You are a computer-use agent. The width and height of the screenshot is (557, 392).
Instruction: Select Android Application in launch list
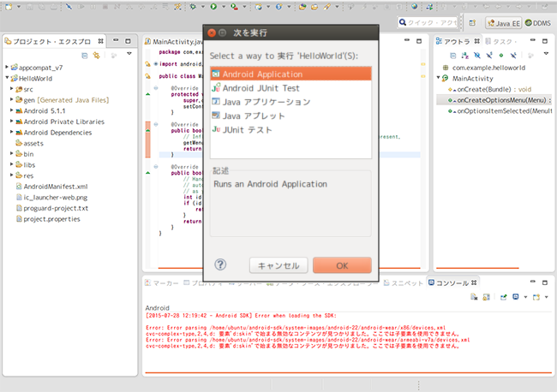tap(291, 74)
